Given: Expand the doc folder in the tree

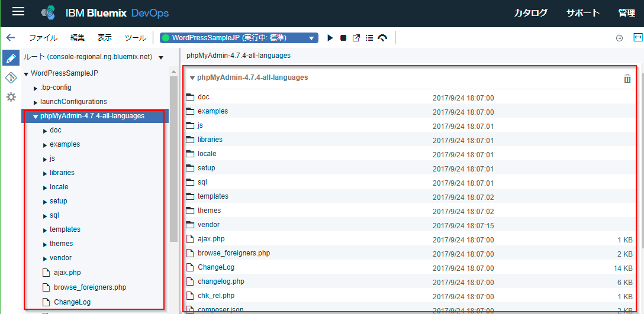Looking at the screenshot, I should point(45,131).
